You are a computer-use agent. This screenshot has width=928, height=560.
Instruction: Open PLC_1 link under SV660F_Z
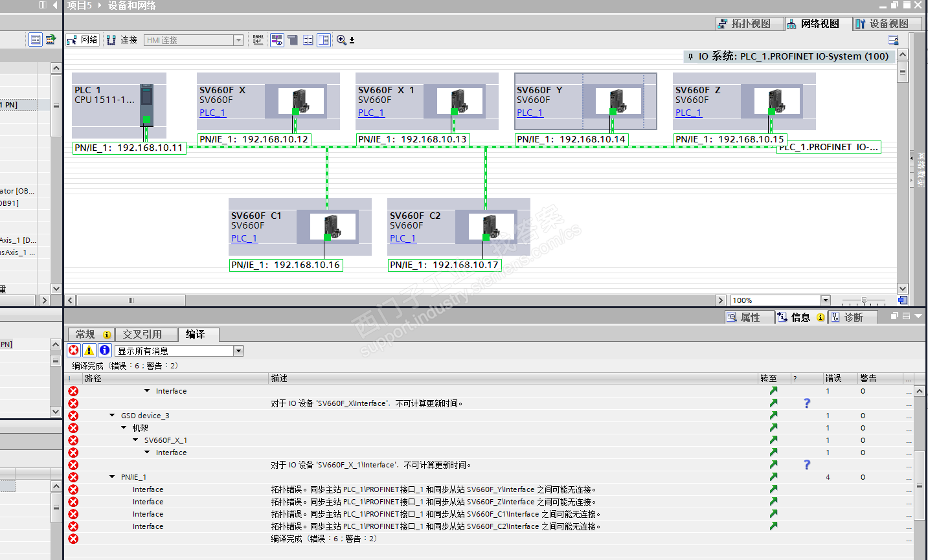click(x=688, y=113)
